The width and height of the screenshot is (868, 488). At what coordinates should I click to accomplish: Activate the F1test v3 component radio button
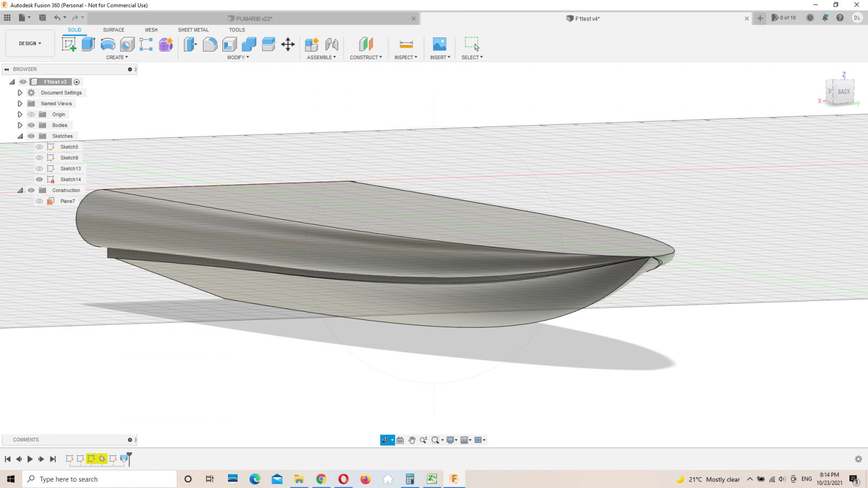(x=76, y=82)
